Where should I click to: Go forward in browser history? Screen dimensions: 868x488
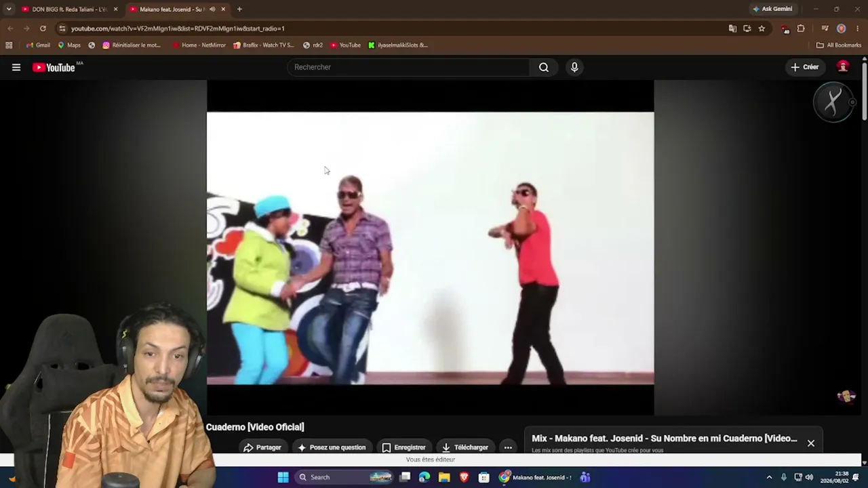point(26,28)
